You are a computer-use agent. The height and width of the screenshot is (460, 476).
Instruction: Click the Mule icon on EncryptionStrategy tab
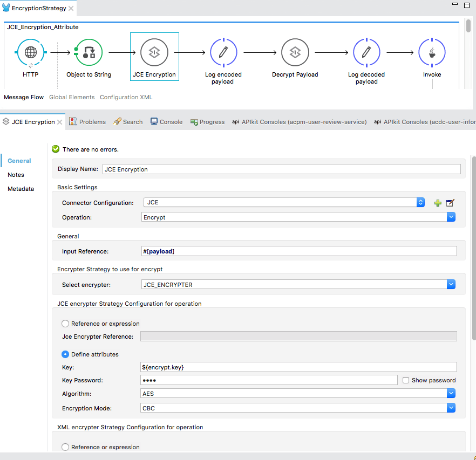pos(6,8)
